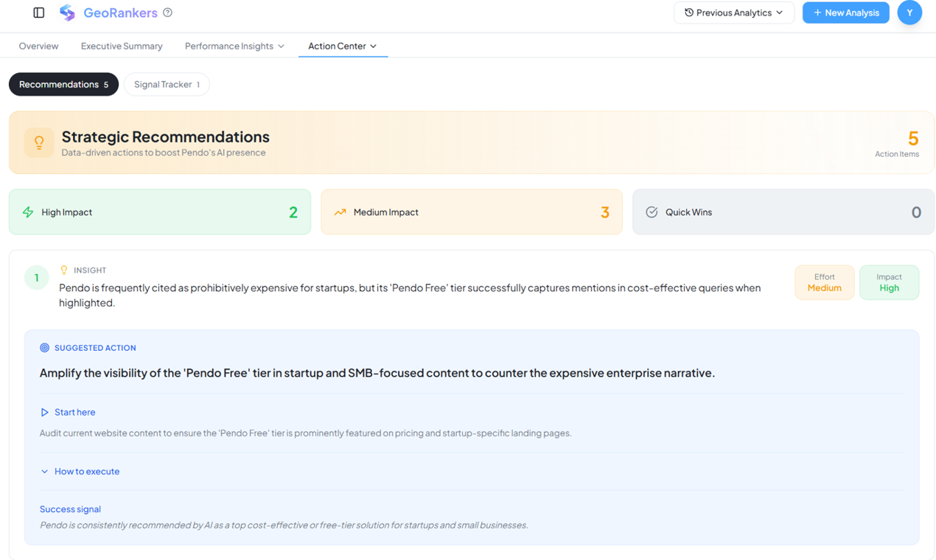Filter by the Quick Wins card
The image size is (936, 560).
point(783,212)
